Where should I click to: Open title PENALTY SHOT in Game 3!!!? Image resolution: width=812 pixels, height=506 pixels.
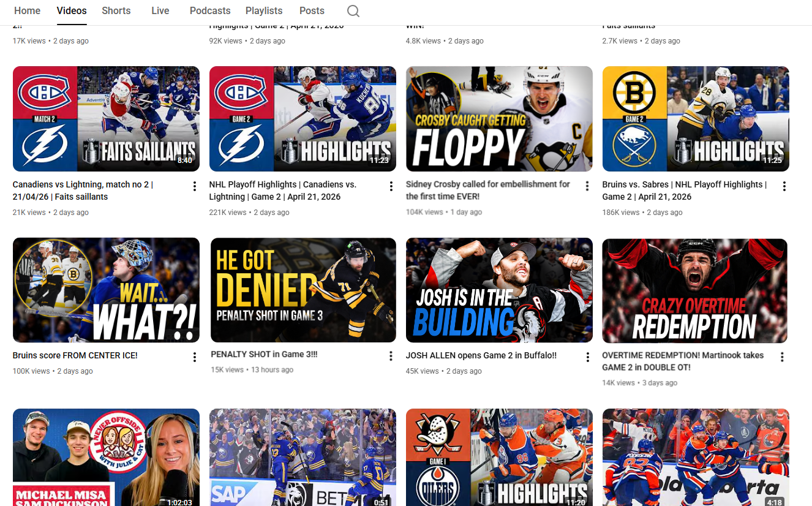(264, 354)
